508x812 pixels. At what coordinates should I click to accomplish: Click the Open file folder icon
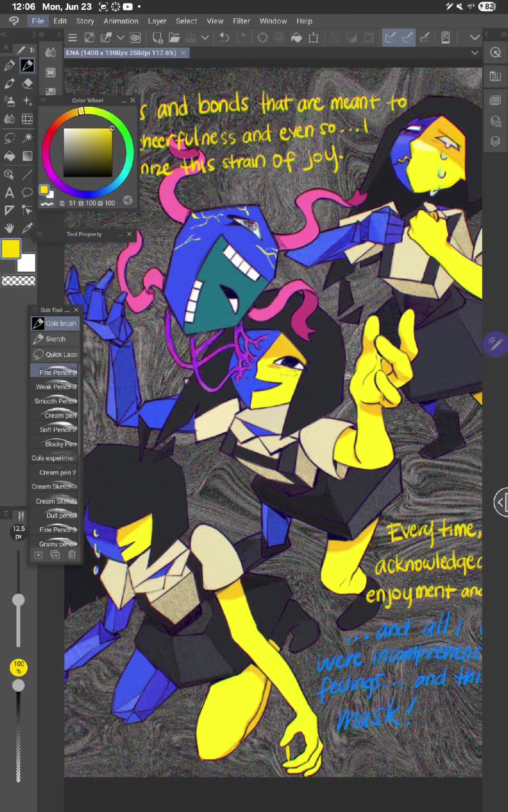[174, 38]
